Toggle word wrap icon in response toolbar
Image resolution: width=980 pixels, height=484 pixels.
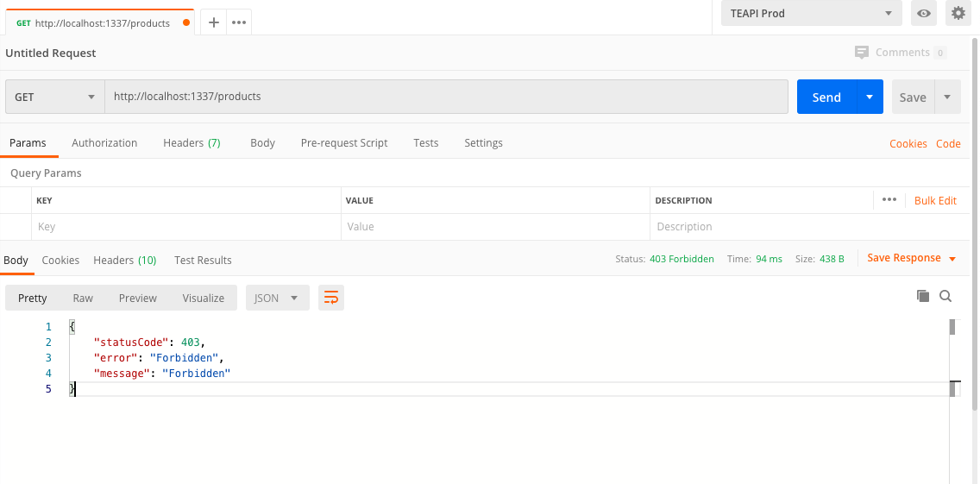330,298
